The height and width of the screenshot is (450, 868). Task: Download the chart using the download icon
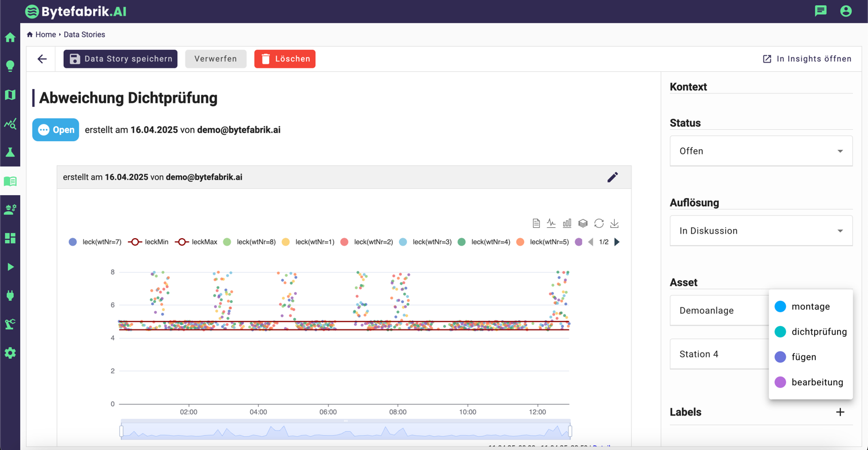click(614, 223)
